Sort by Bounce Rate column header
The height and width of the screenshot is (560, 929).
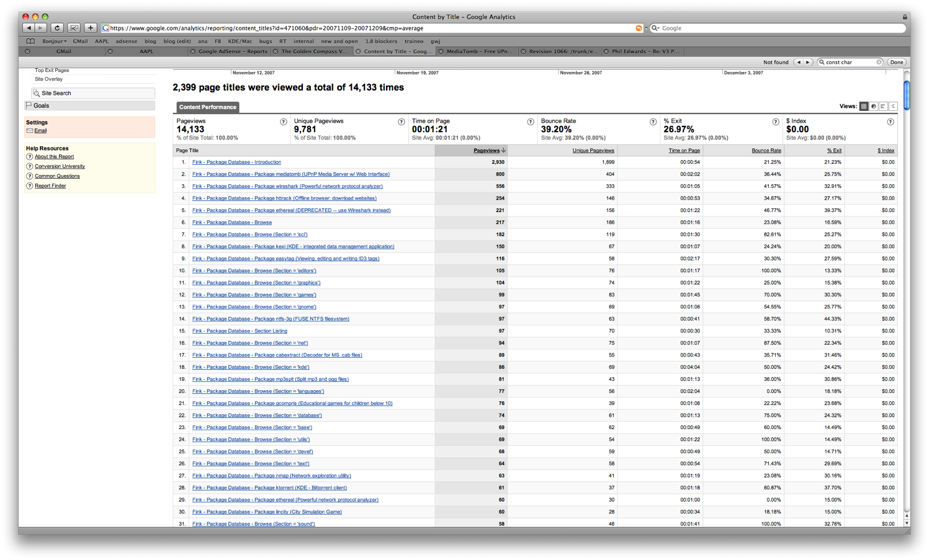pyautogui.click(x=766, y=151)
